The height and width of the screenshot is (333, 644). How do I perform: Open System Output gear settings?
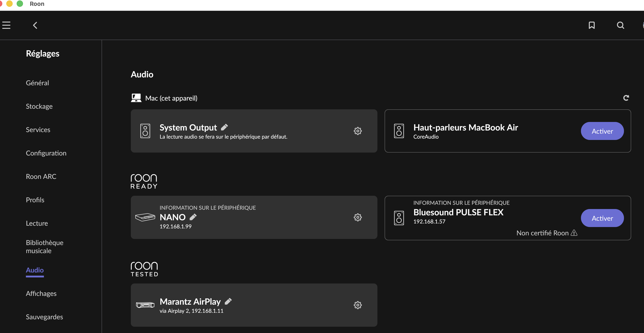coord(358,131)
